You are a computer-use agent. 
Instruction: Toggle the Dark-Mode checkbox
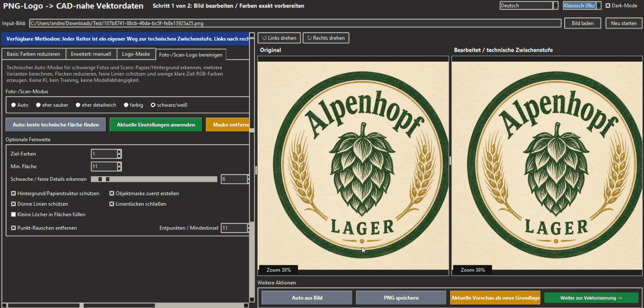(x=608, y=5)
